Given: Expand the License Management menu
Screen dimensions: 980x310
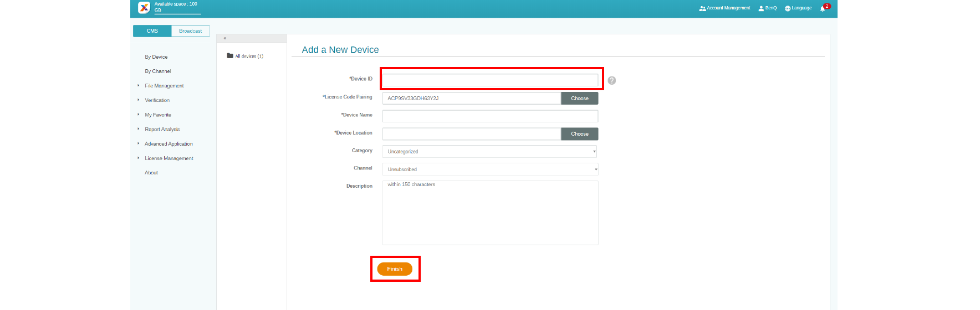Looking at the screenshot, I should tap(169, 158).
